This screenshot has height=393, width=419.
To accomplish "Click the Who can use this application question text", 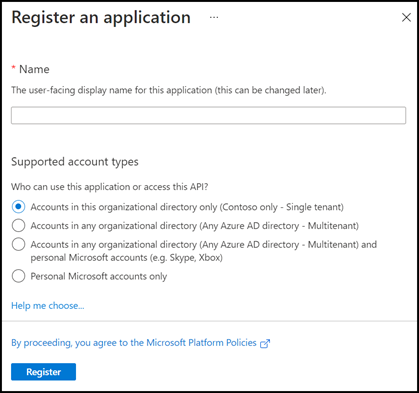I will (x=110, y=187).
